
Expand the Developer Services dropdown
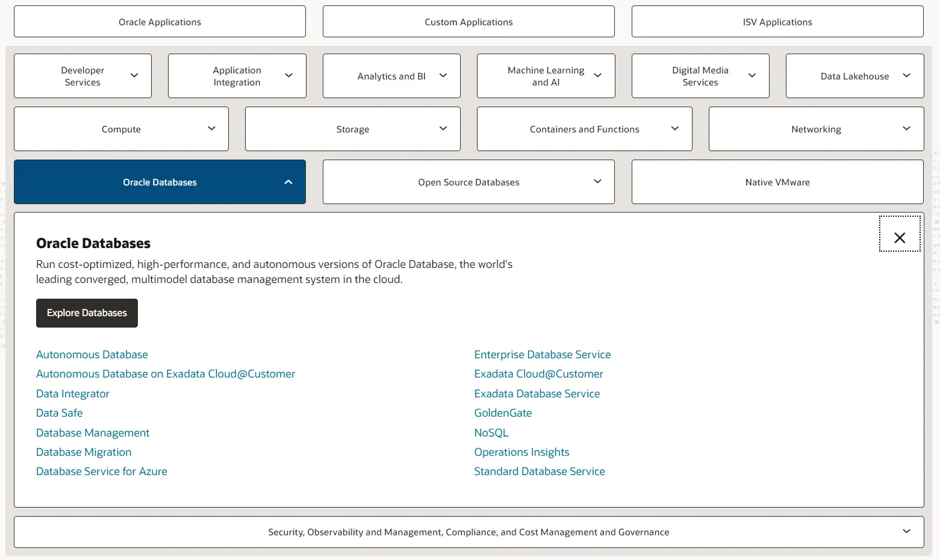pyautogui.click(x=82, y=76)
